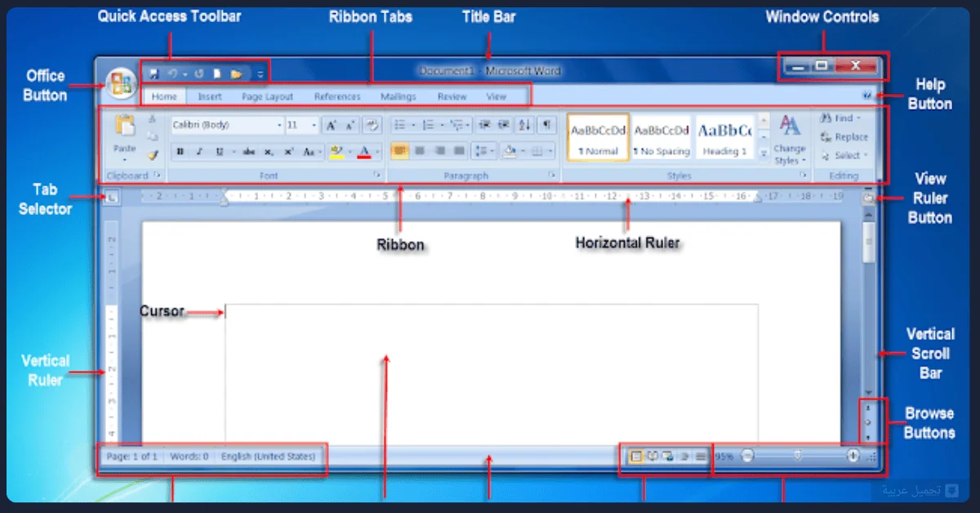Image resolution: width=980 pixels, height=513 pixels.
Task: Toggle Bold formatting
Action: pos(180,152)
